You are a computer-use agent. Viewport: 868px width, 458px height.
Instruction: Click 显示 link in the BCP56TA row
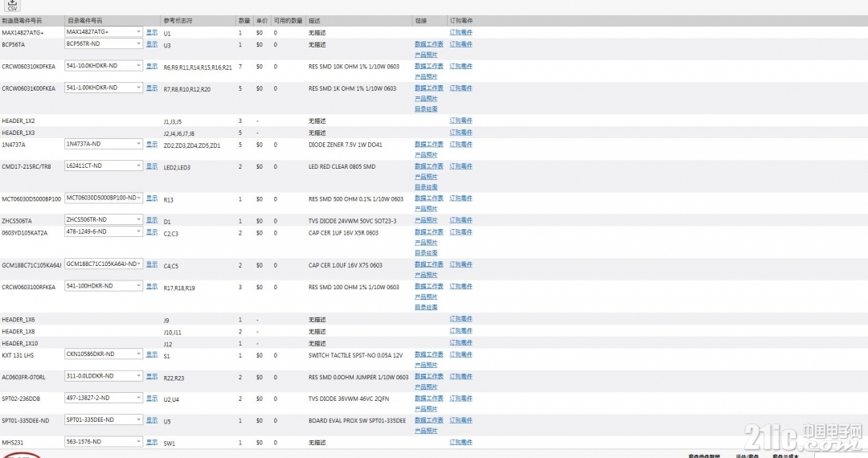[152, 44]
